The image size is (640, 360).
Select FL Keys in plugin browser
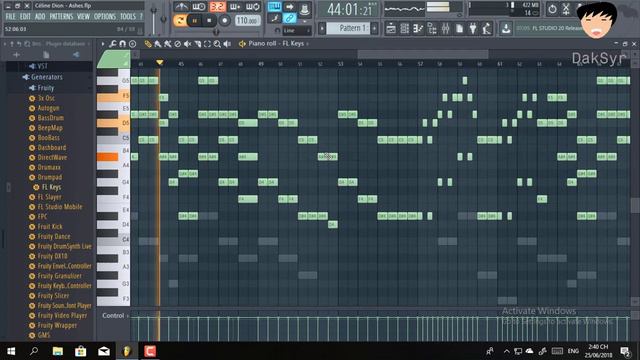[x=51, y=187]
